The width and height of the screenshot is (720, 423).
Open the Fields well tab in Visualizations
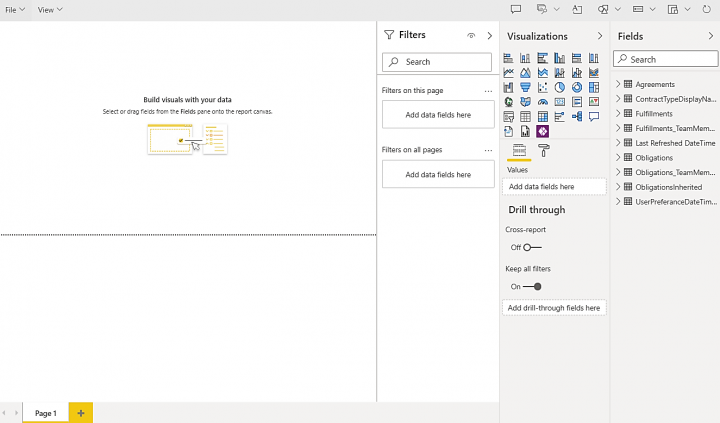[519, 151]
